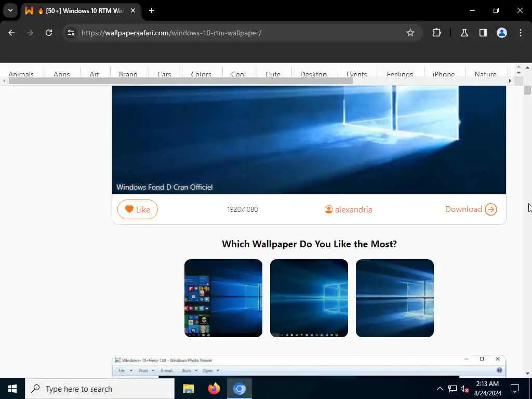532x399 pixels.
Task: Open the Feelings category
Action: (x=400, y=74)
